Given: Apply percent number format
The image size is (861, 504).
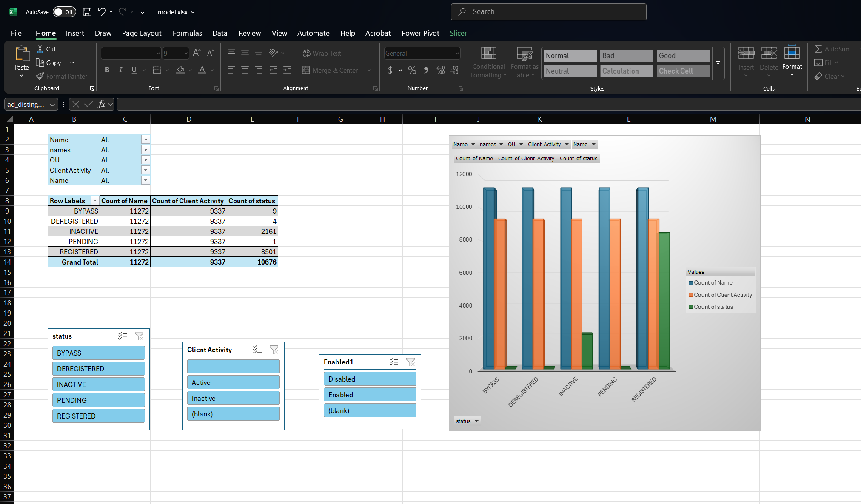Looking at the screenshot, I should pyautogui.click(x=411, y=70).
